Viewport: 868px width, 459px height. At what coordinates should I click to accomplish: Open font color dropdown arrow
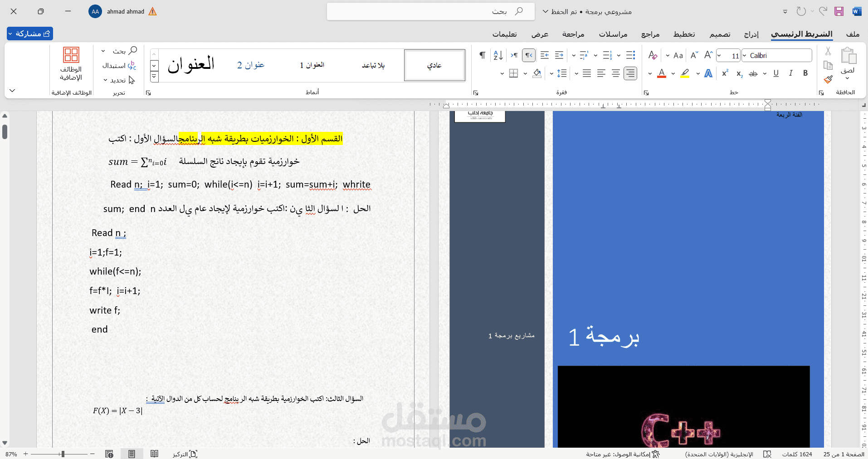tap(650, 73)
